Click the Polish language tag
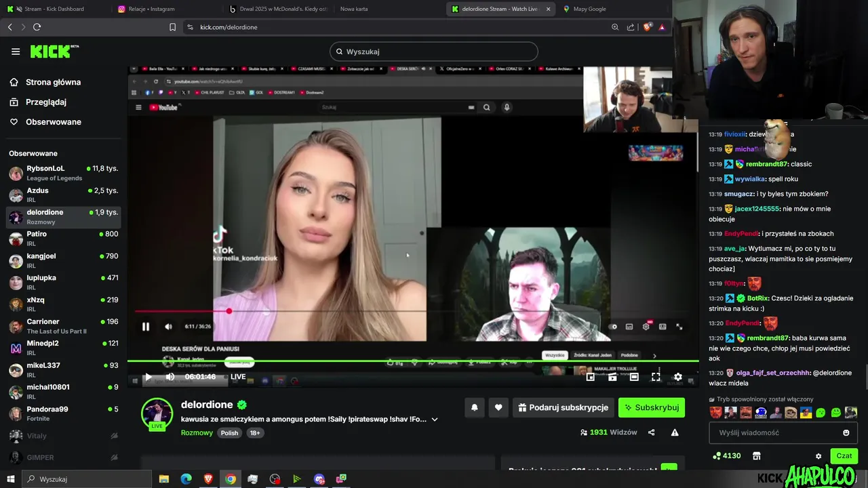868x488 pixels. pos(229,432)
